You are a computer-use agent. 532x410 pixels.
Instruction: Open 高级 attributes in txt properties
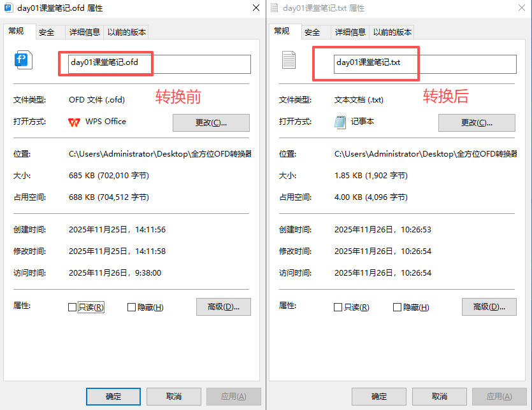click(489, 307)
